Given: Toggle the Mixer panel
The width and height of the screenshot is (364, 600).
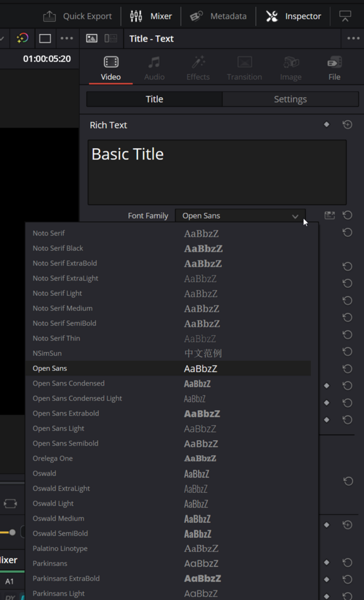Looking at the screenshot, I should point(151,16).
